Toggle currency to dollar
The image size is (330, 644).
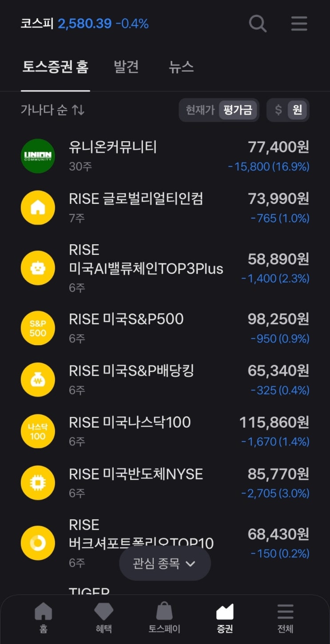278,110
